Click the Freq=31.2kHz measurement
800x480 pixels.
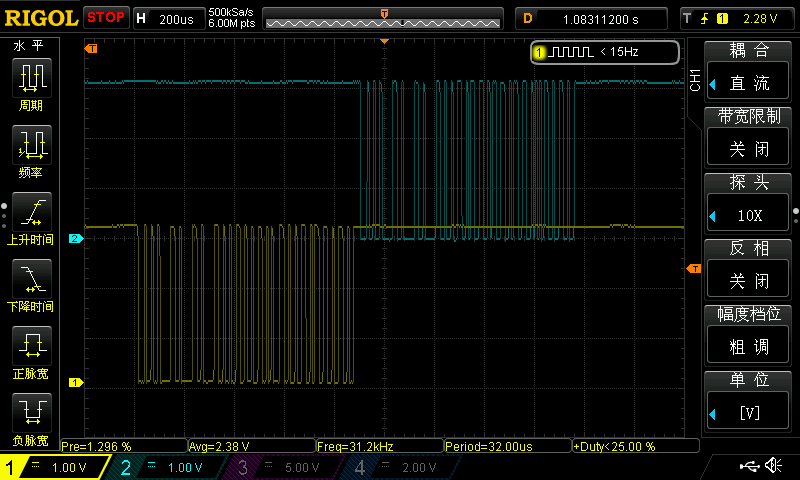tap(380, 446)
